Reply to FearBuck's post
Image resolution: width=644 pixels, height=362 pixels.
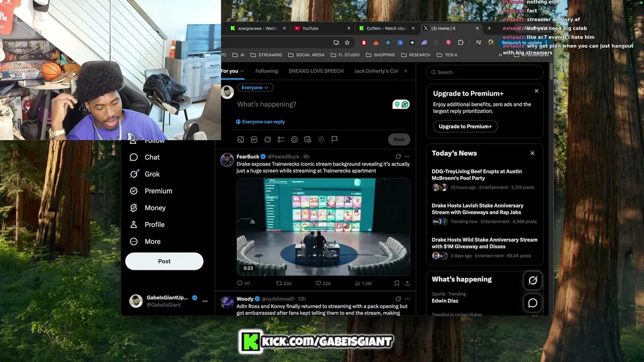coord(244,284)
